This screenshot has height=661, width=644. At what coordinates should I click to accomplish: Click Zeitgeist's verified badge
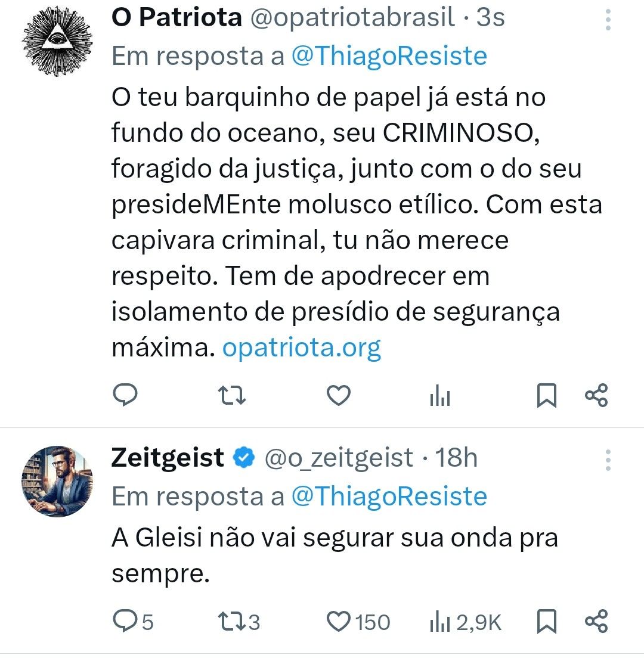coord(243,458)
